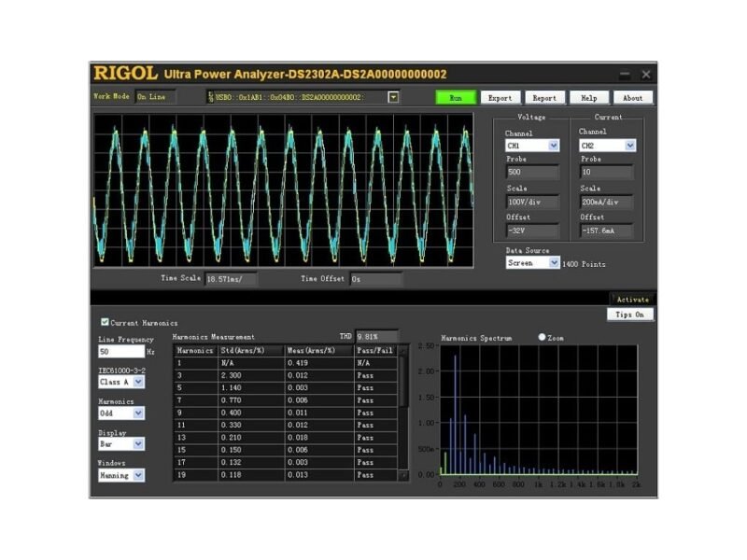
Task: Select the harmonic 11 standard value 0.330
Action: pyautogui.click(x=250, y=425)
